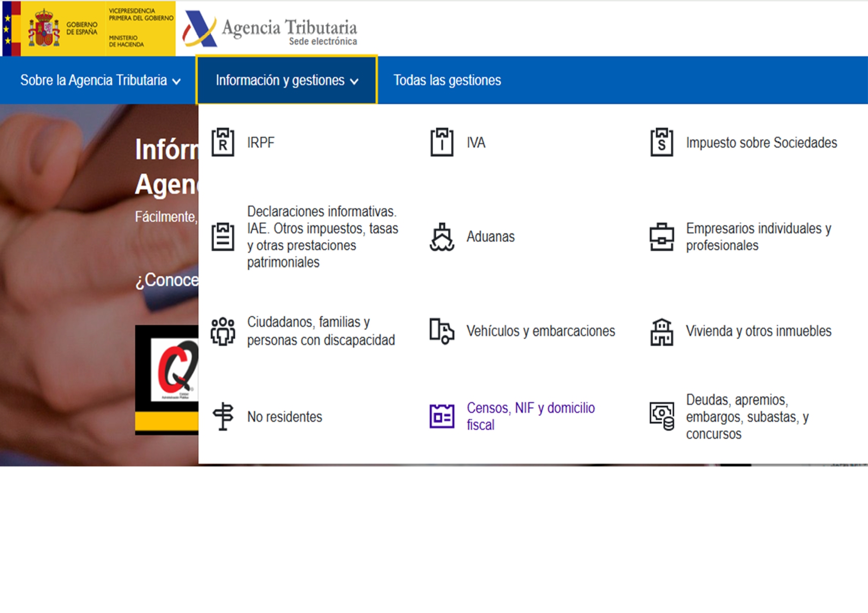The image size is (868, 613).
Task: Click the Empresarios individuales briefcase icon
Action: [x=662, y=237]
